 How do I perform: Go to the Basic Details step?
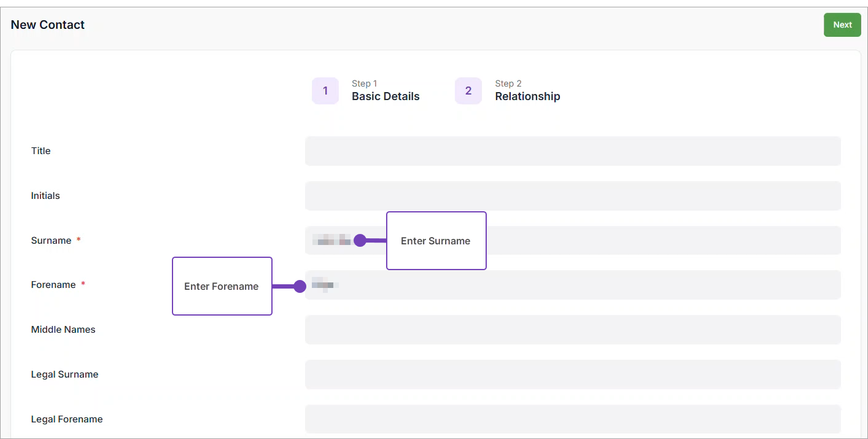[x=386, y=96]
